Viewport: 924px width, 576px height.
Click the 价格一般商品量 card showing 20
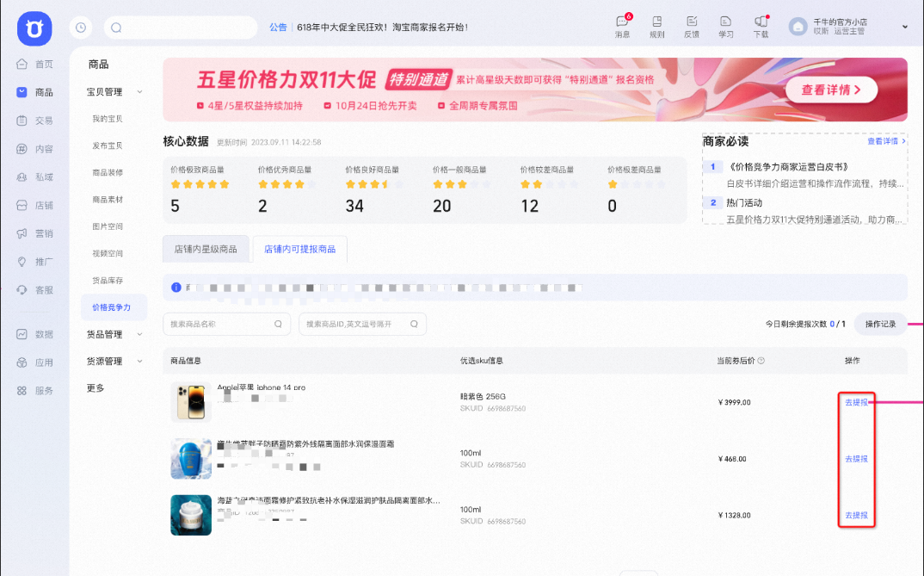(x=462, y=189)
